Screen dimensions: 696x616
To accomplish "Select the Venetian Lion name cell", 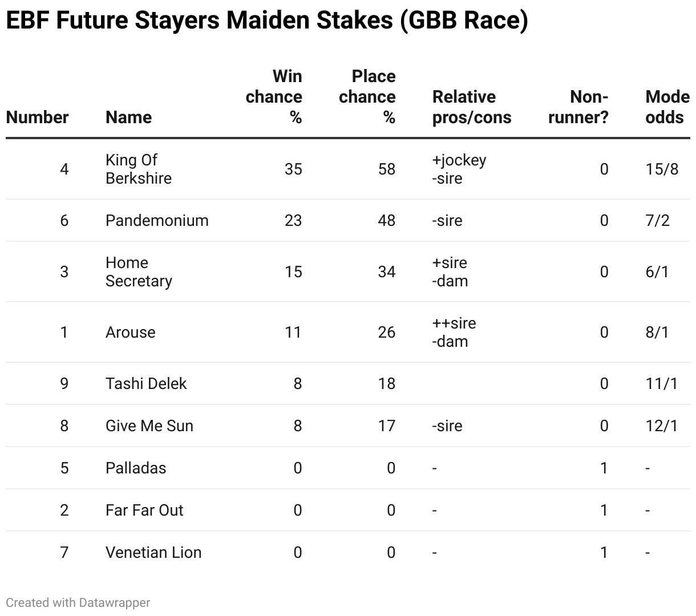I will [x=153, y=552].
